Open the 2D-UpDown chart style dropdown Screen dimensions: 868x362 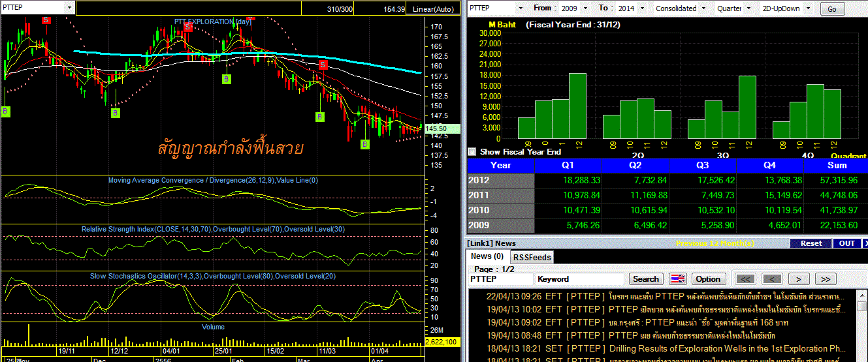pyautogui.click(x=808, y=8)
